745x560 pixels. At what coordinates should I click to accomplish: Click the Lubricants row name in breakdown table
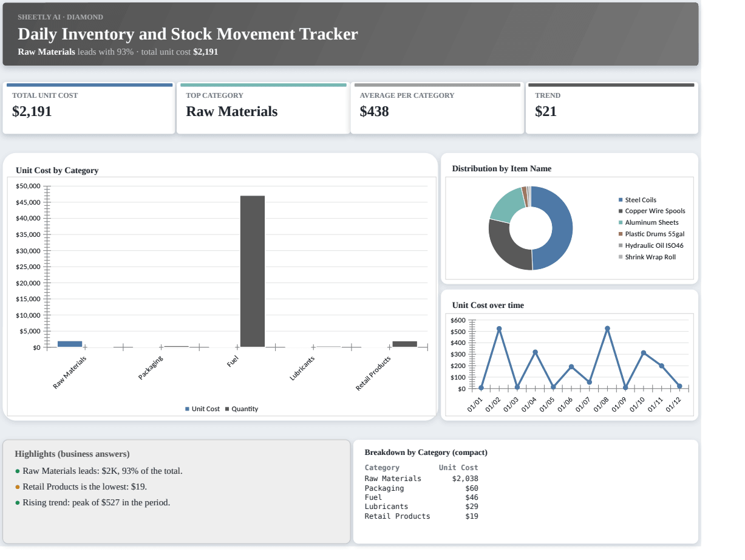[x=386, y=507]
